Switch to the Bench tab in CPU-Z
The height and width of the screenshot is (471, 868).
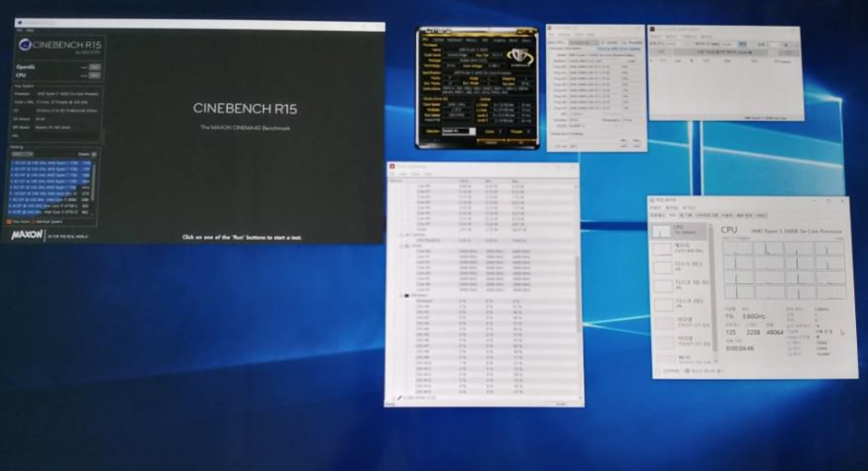(x=513, y=40)
